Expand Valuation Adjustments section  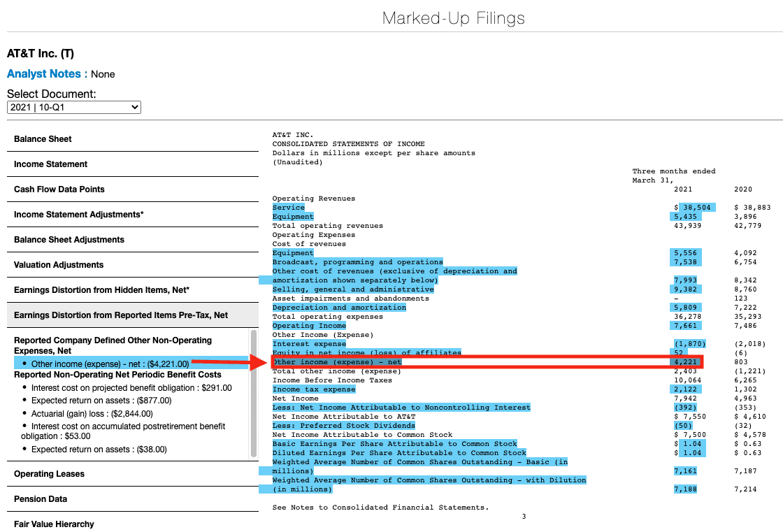132,265
